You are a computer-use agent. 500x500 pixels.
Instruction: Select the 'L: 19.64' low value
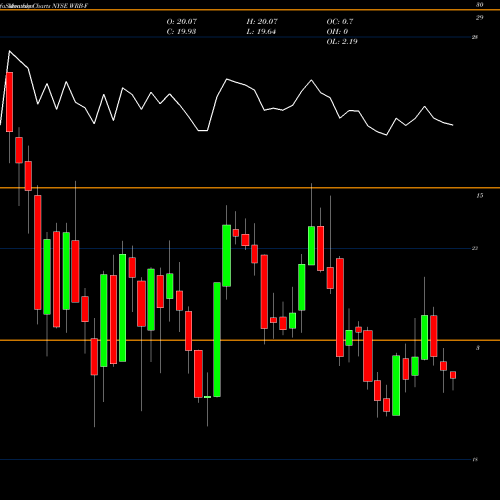coord(261,32)
